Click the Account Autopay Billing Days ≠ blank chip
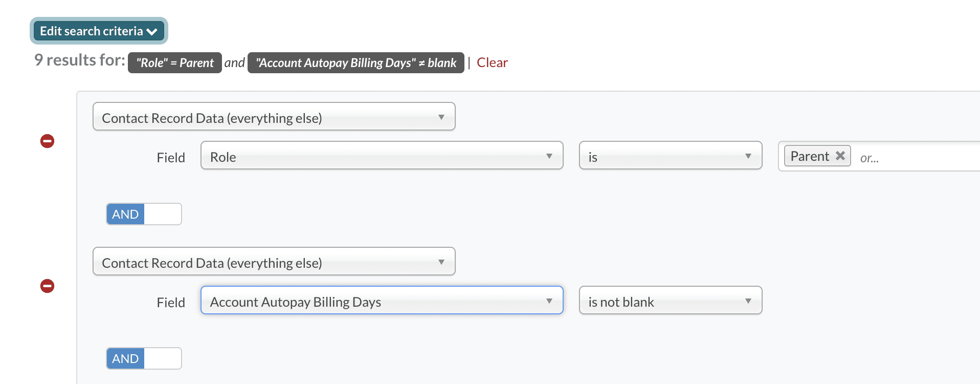The height and width of the screenshot is (384, 980). point(356,63)
